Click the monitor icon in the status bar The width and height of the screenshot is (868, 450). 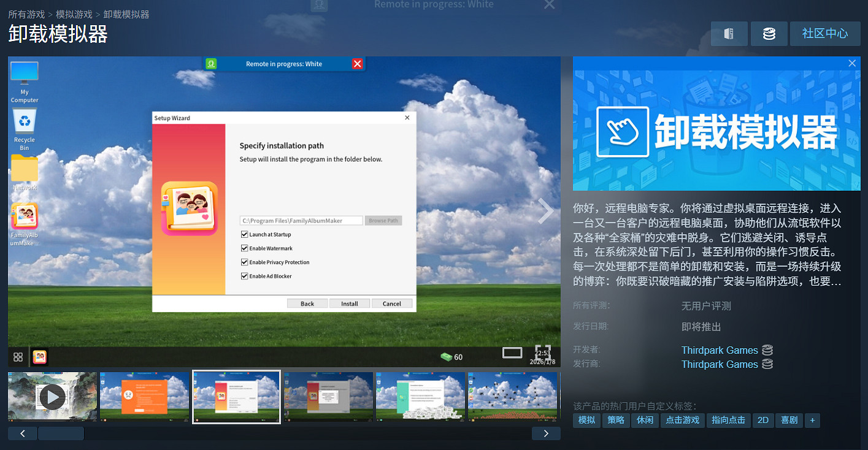512,353
